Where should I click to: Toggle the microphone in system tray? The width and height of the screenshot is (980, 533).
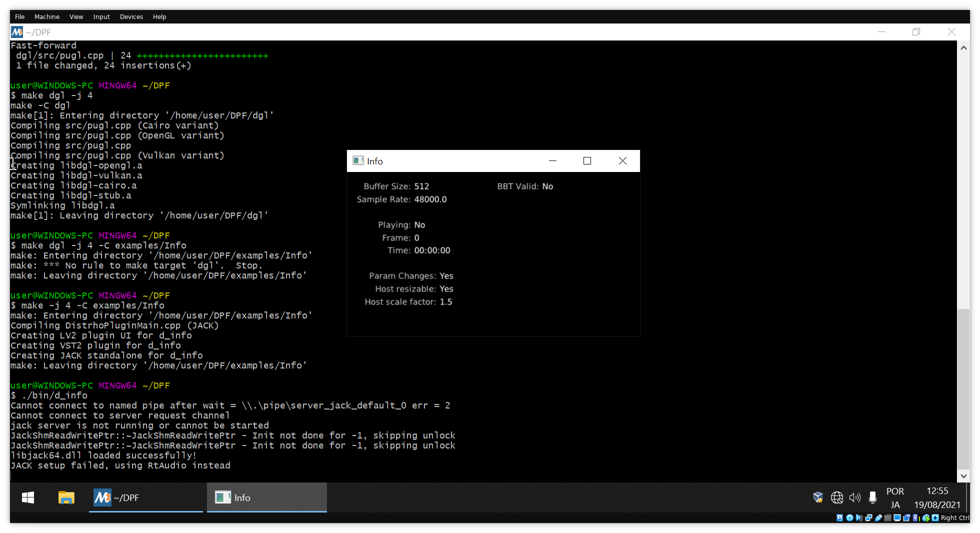click(x=873, y=497)
